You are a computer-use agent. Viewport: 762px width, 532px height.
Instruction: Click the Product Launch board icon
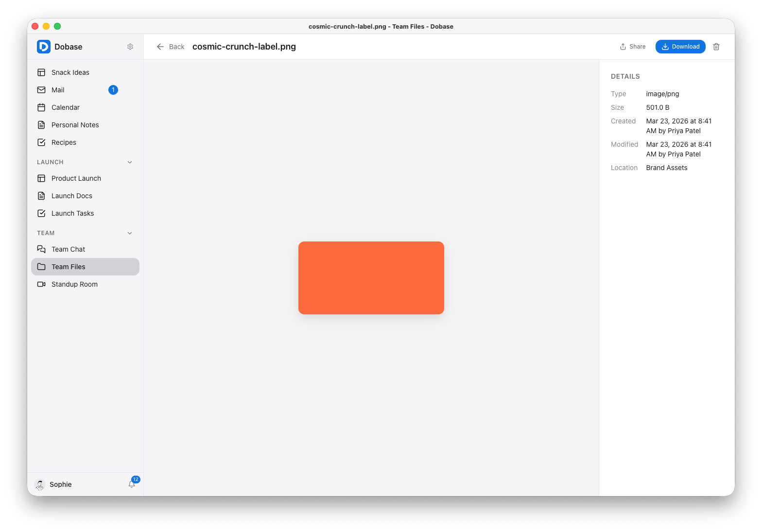(x=41, y=178)
